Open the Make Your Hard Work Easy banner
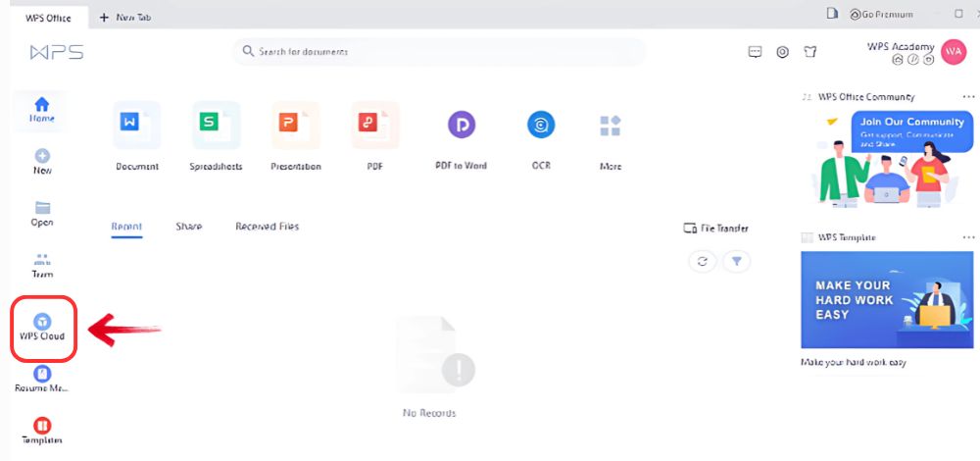 pos(887,299)
